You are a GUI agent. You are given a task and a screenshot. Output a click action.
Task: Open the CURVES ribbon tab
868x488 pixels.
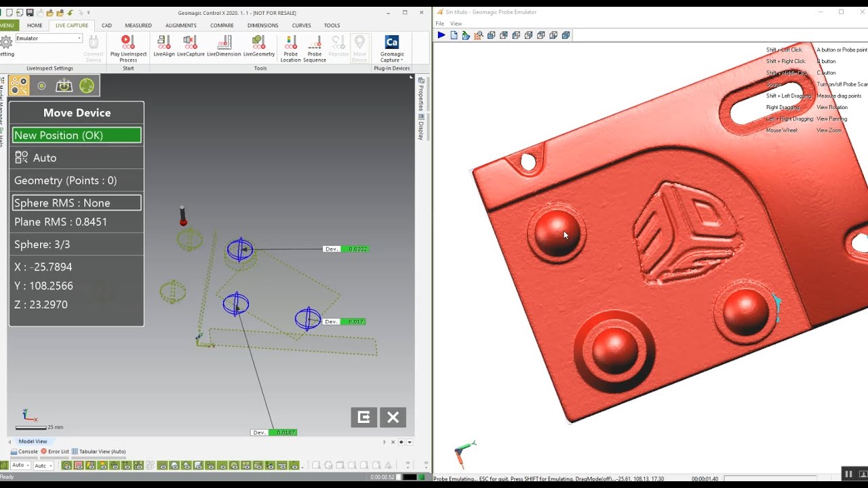click(301, 25)
